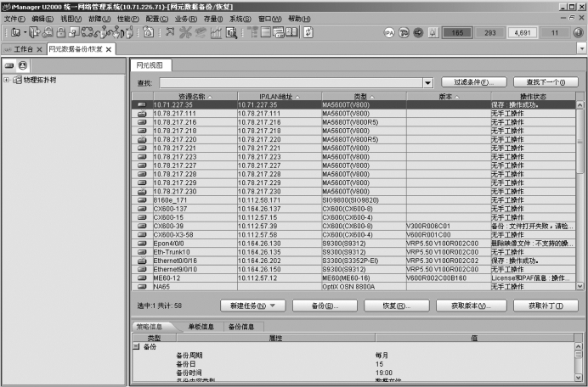
Task: Click the magnifier search report toolbar icon
Action: coord(231,33)
